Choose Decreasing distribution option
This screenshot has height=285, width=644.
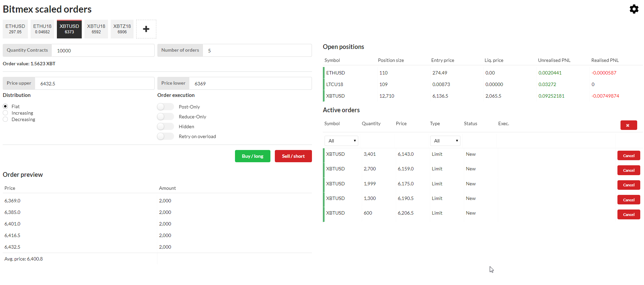pos(5,119)
